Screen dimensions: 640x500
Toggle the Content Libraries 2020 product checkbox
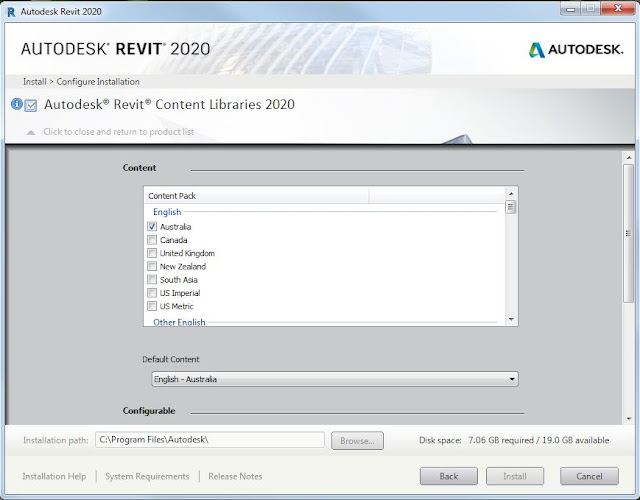pos(31,106)
